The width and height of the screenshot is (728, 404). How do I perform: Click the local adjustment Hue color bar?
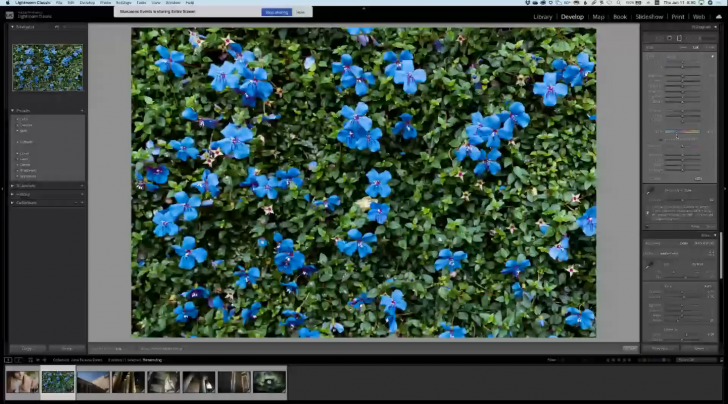coord(682,131)
